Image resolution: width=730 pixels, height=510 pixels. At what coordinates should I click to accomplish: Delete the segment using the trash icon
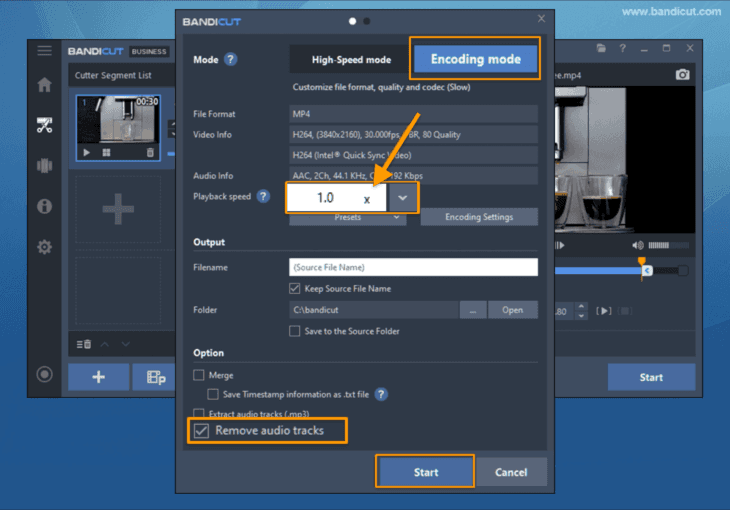click(x=150, y=152)
